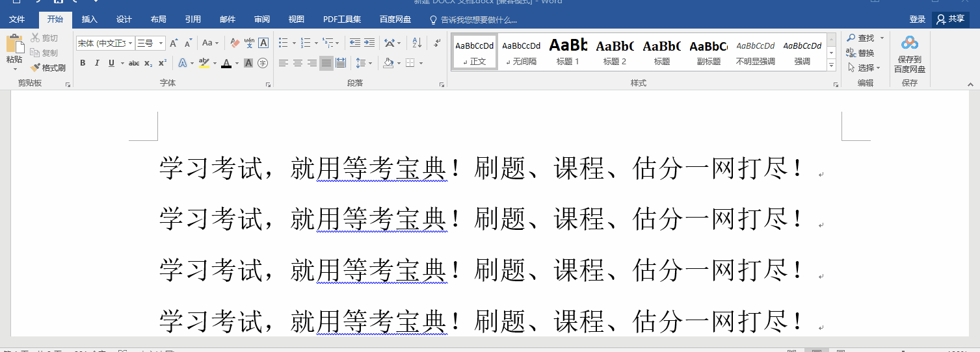Open the Line Spacing dropdown

(364, 63)
